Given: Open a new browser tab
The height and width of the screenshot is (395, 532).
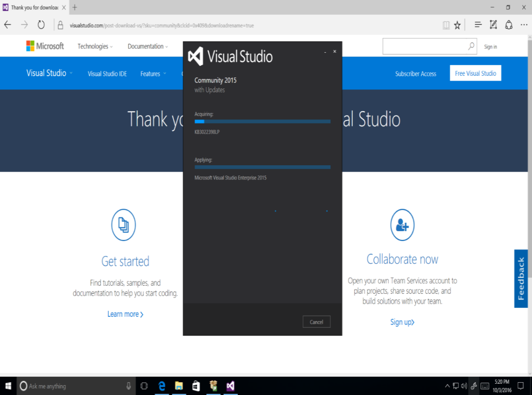Looking at the screenshot, I should (x=75, y=7).
